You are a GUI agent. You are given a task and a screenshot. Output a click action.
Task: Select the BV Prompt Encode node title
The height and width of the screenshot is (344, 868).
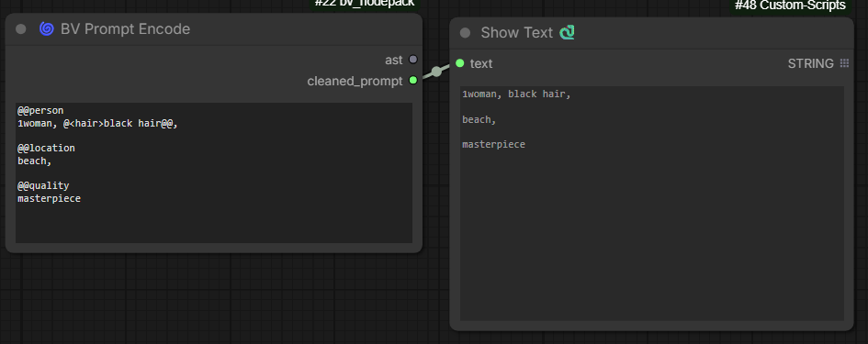coord(125,29)
